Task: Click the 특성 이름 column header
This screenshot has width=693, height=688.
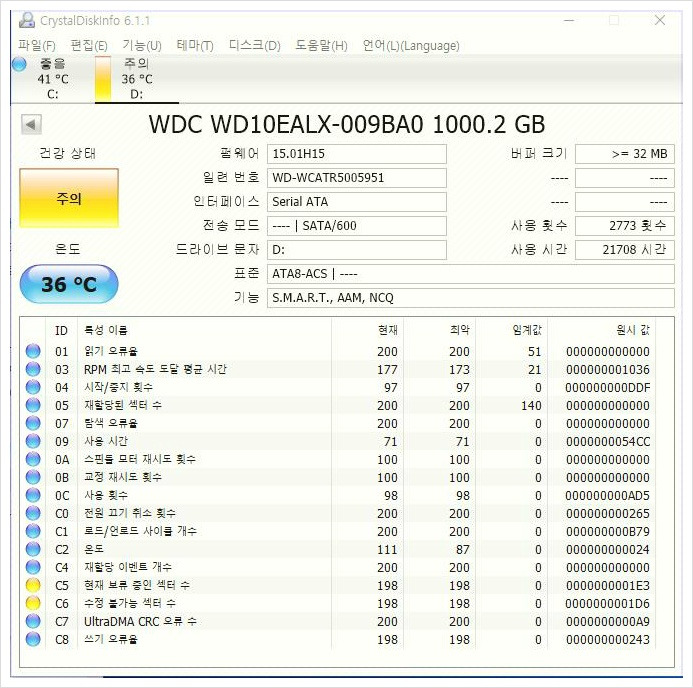Action: tap(204, 330)
